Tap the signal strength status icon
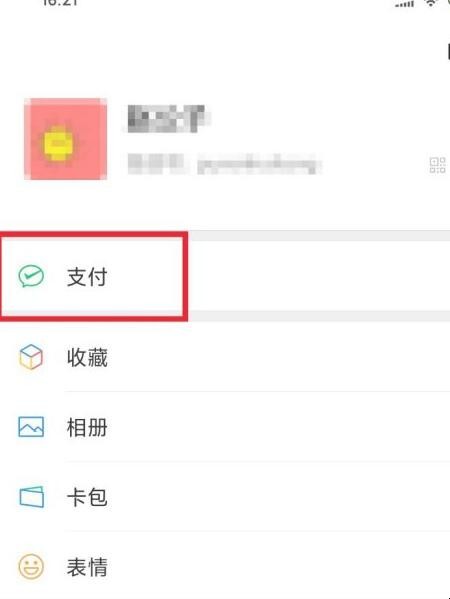Screen dimensions: 450x599 tap(404, 3)
